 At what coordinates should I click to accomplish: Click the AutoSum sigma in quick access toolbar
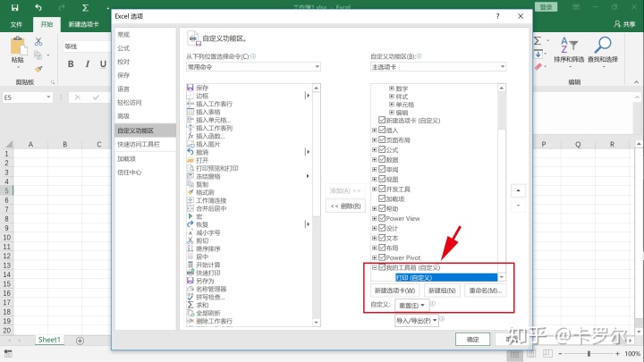[x=85, y=7]
